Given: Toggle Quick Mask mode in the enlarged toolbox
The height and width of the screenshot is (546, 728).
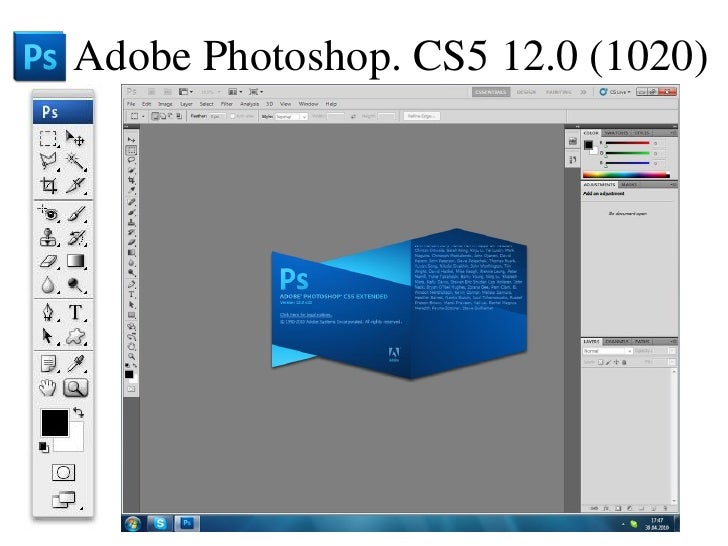Looking at the screenshot, I should (x=63, y=473).
